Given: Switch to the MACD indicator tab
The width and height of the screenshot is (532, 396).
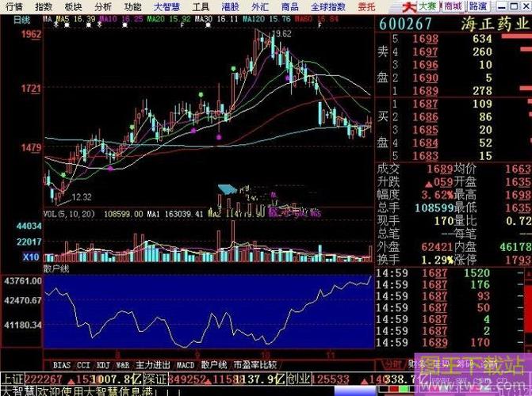Looking at the screenshot, I should pyautogui.click(x=186, y=365).
